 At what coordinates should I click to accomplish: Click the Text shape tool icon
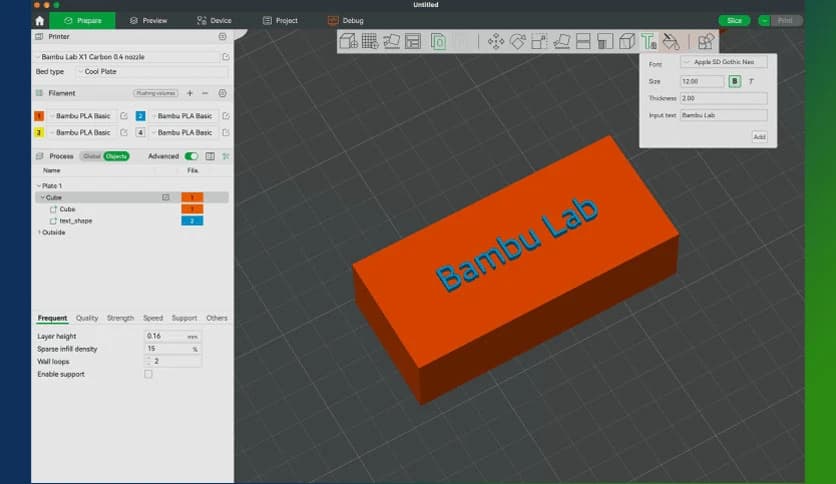click(649, 41)
